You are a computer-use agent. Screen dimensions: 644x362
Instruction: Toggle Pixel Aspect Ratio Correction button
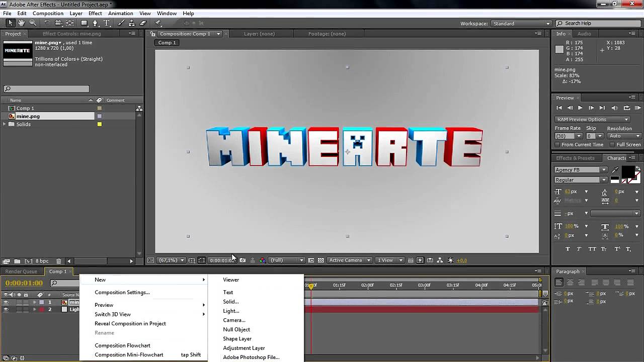click(x=410, y=260)
